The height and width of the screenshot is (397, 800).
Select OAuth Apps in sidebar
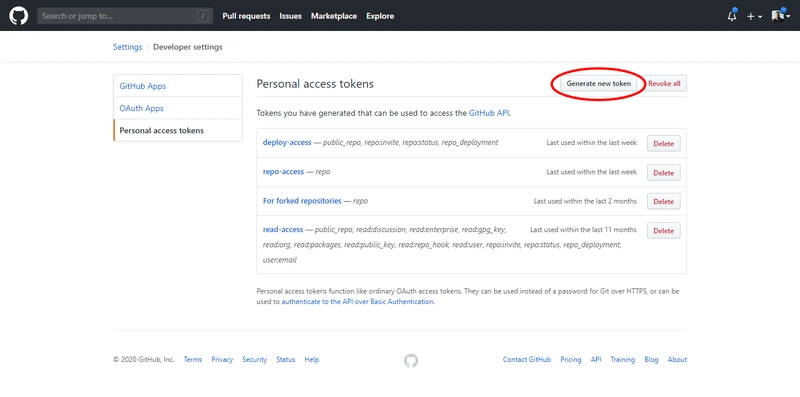click(178, 108)
